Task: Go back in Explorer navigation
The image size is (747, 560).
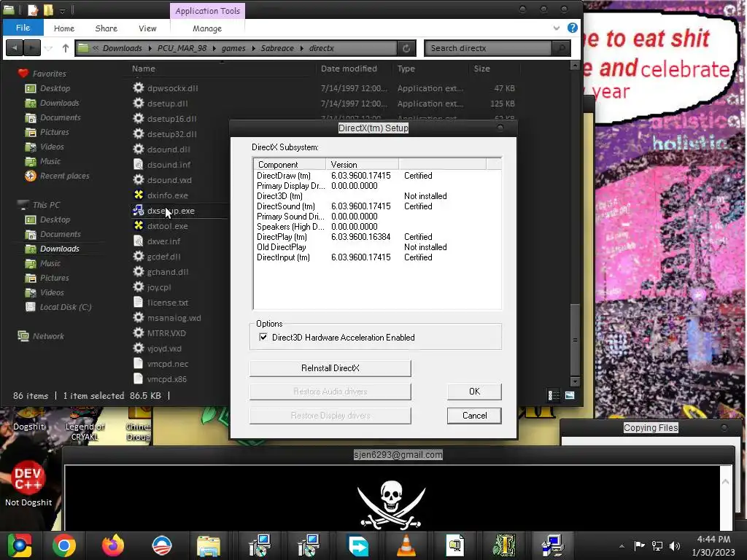Action: coord(15,48)
